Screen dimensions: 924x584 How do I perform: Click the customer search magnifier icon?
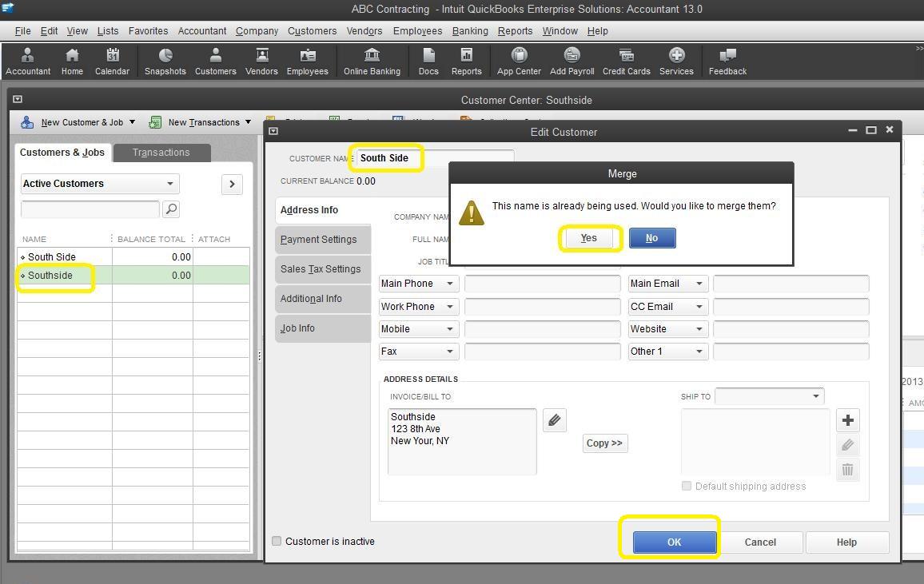click(171, 209)
